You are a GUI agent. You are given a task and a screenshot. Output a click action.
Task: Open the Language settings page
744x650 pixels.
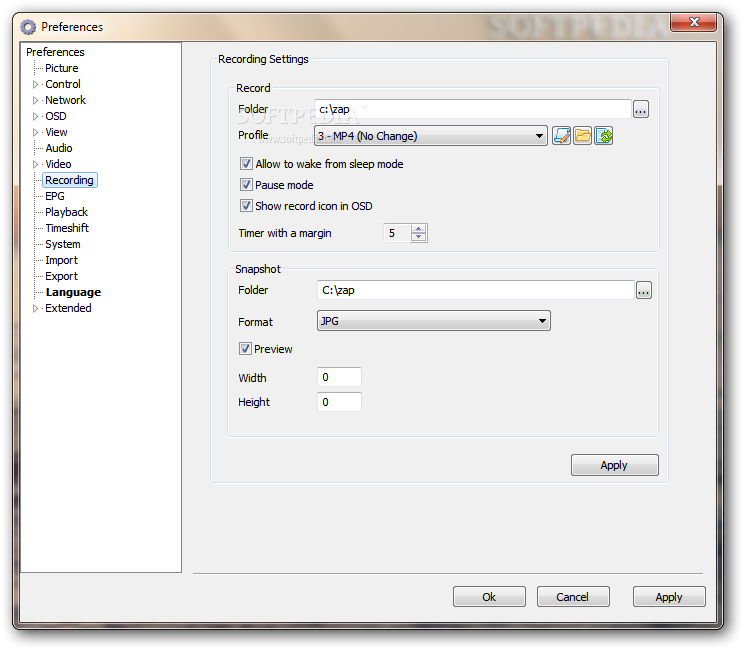(x=74, y=292)
